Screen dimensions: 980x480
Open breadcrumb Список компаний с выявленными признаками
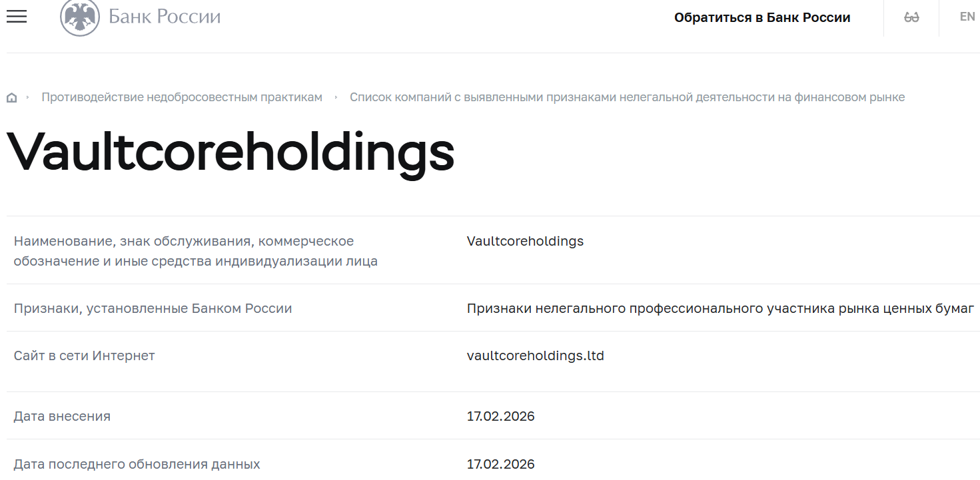point(628,97)
